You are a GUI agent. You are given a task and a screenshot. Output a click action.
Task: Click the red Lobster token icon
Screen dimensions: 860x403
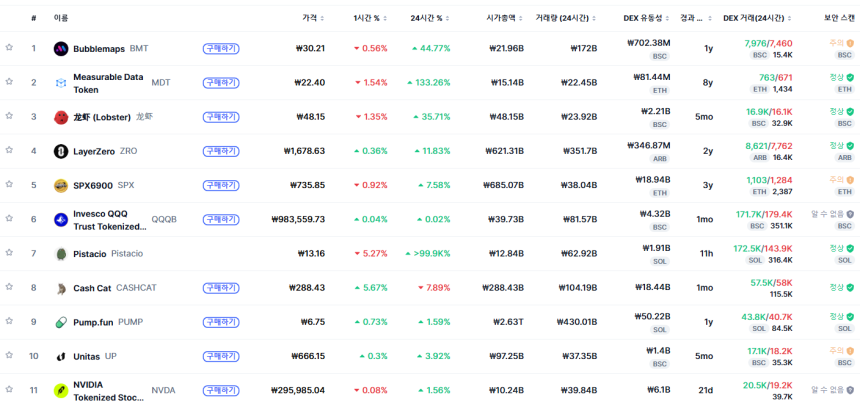coord(61,117)
